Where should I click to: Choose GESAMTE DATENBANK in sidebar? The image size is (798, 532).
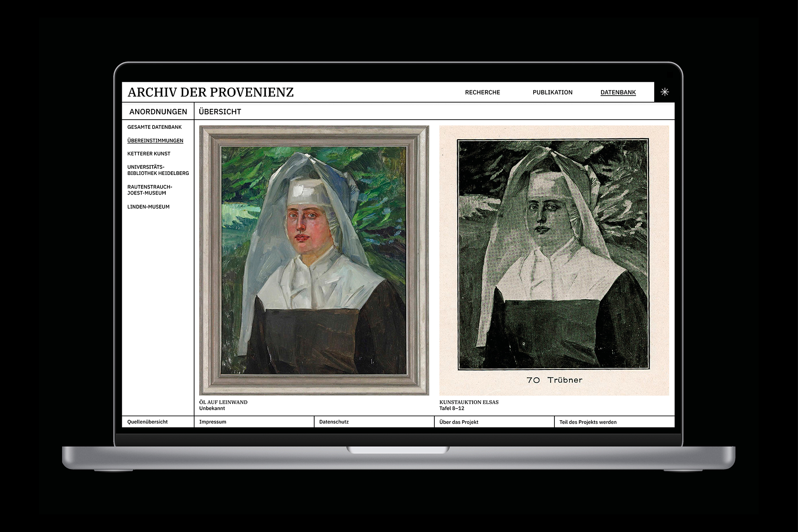click(155, 127)
